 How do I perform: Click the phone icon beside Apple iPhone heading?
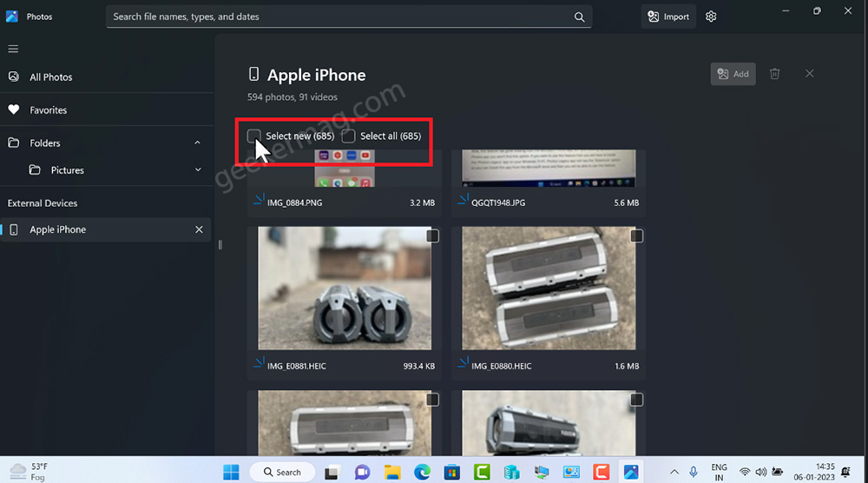click(x=253, y=74)
